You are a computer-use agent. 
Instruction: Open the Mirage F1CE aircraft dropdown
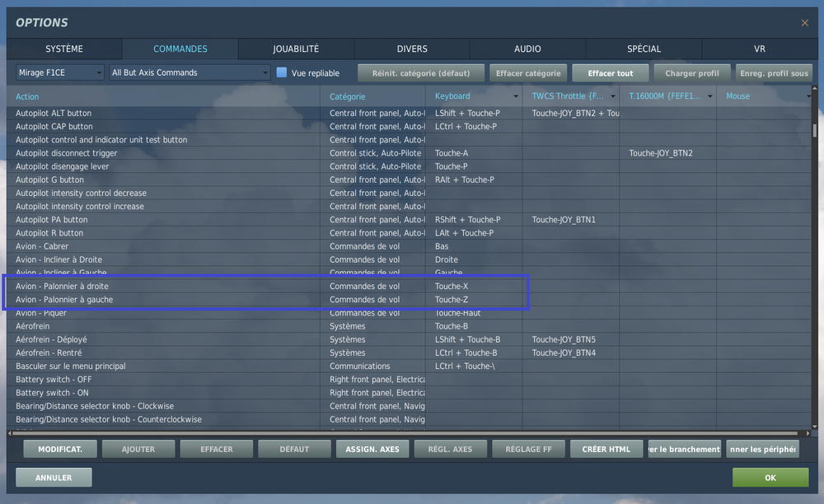tap(59, 72)
